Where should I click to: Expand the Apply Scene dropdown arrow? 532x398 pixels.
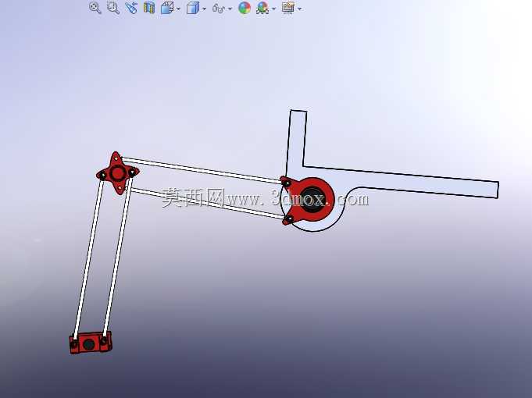pyautogui.click(x=273, y=9)
